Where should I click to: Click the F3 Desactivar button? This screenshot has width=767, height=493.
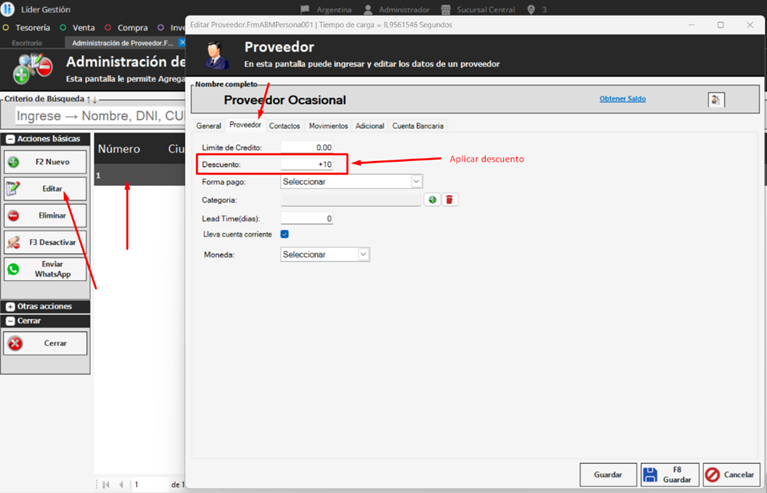(46, 242)
